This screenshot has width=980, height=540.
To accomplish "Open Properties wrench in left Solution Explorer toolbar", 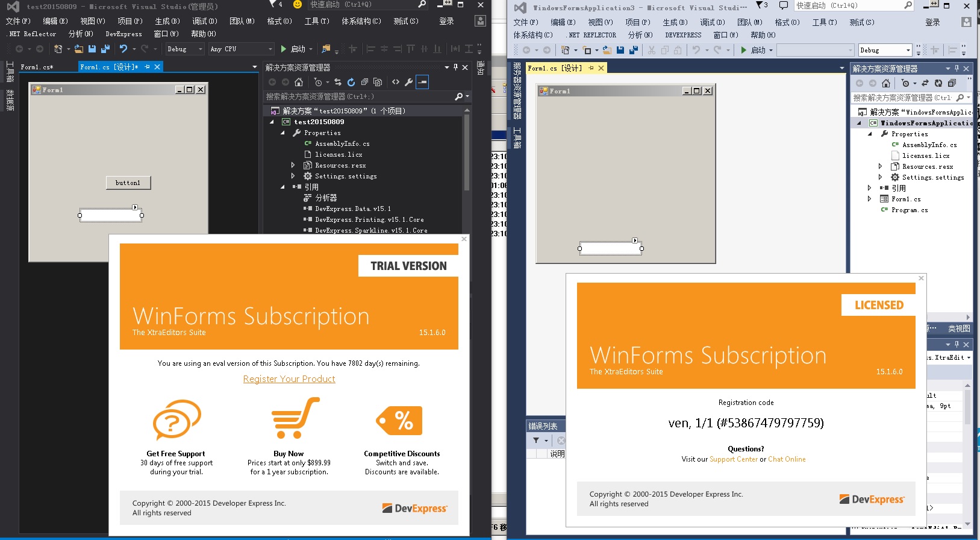I will click(409, 82).
